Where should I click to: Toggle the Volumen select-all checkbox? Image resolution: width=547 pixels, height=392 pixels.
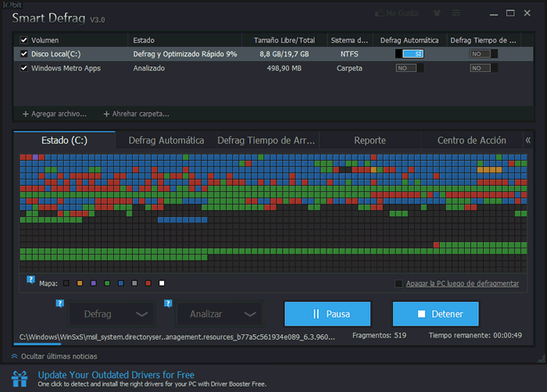23,40
